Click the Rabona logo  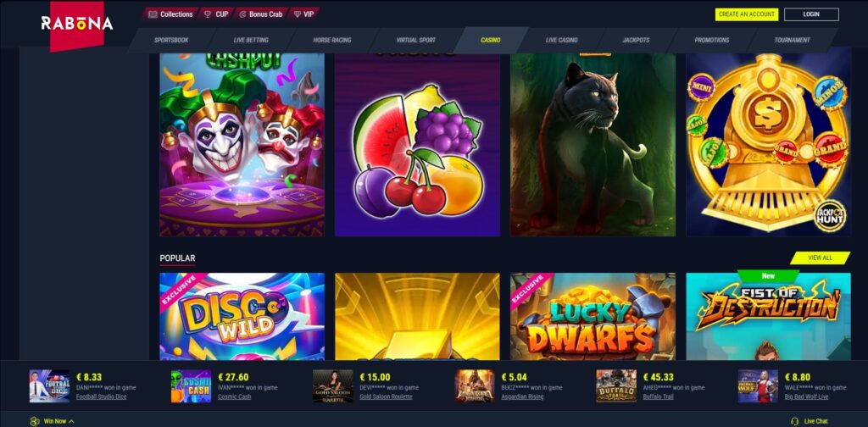(x=77, y=23)
